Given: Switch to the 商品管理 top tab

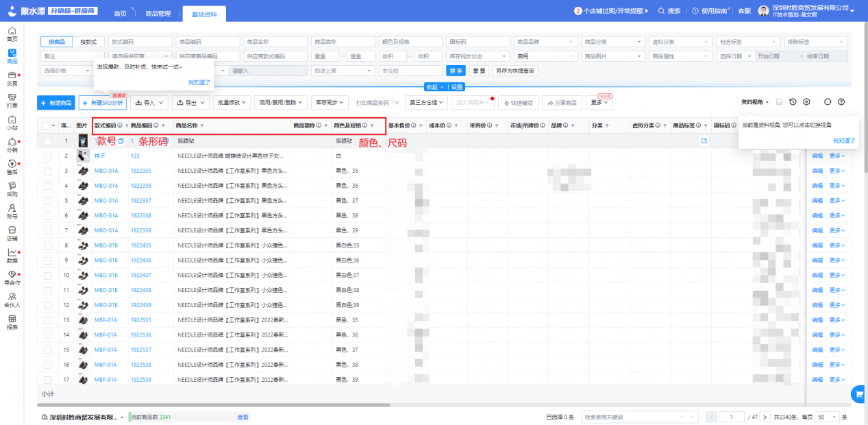Looking at the screenshot, I should pos(158,13).
